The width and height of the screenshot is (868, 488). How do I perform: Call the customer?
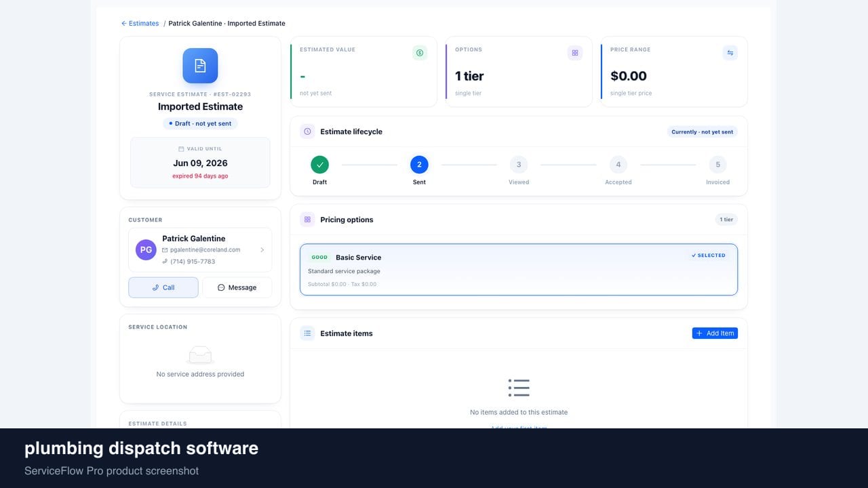[163, 287]
